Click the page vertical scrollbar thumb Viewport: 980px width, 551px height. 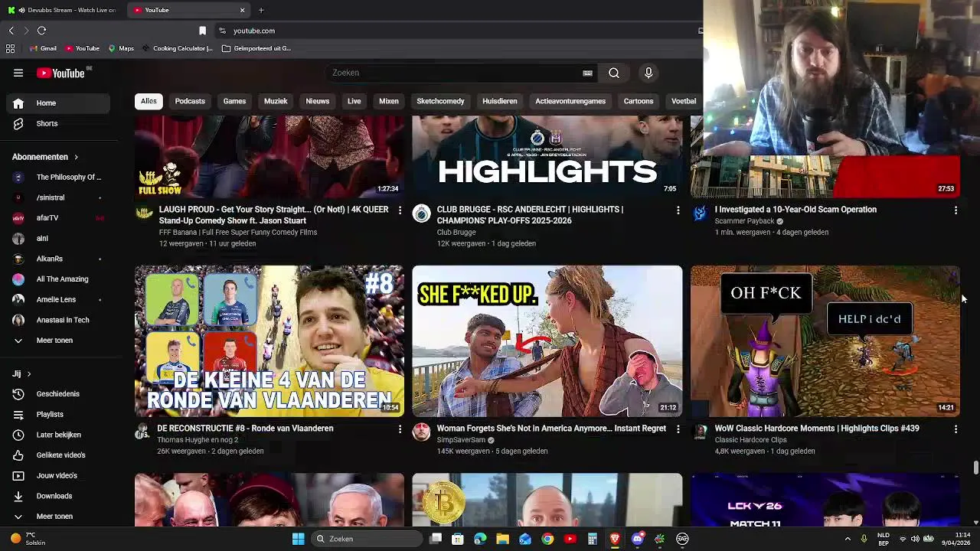pos(975,468)
